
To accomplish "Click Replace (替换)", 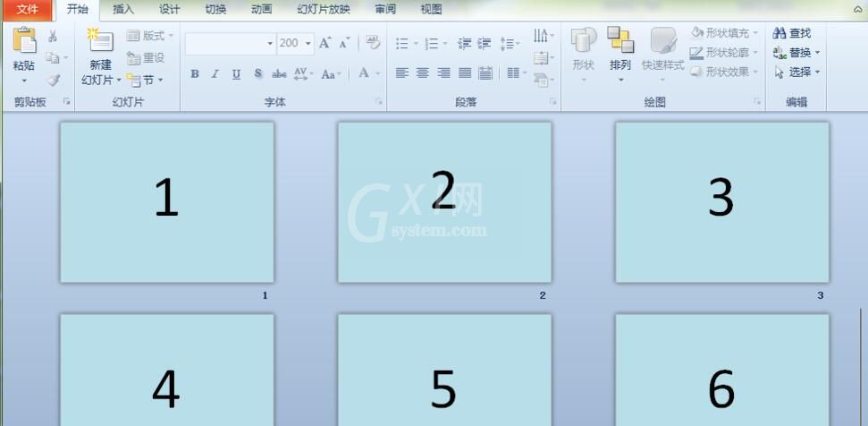I will pyautogui.click(x=796, y=53).
